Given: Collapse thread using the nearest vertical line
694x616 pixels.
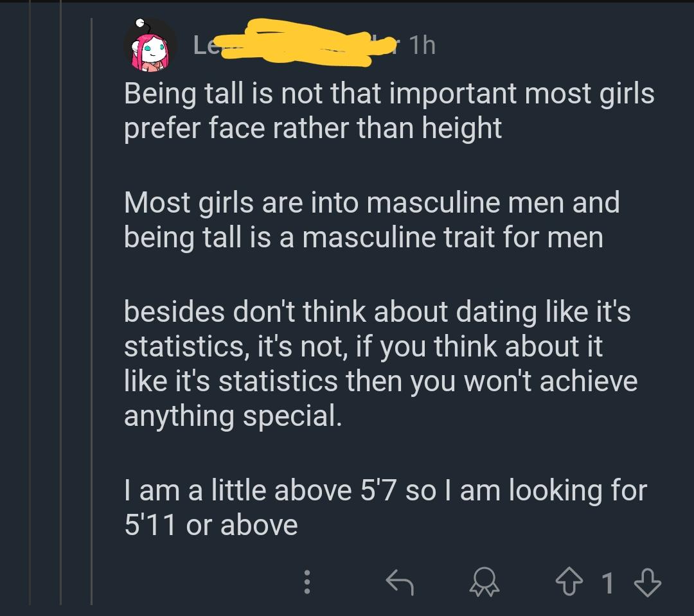Looking at the screenshot, I should click(92, 311).
